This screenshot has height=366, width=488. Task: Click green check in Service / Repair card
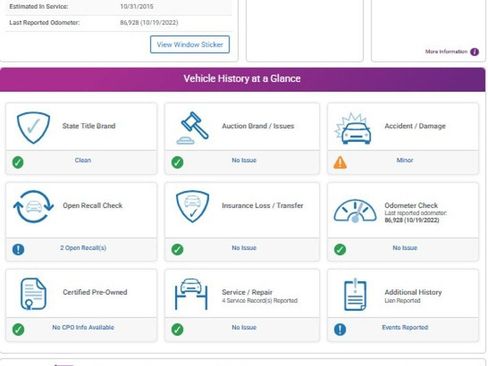177,329
